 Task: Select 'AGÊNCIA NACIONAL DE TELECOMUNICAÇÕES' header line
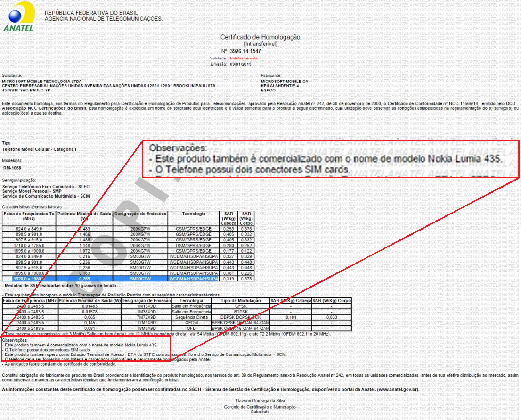pyautogui.click(x=103, y=19)
